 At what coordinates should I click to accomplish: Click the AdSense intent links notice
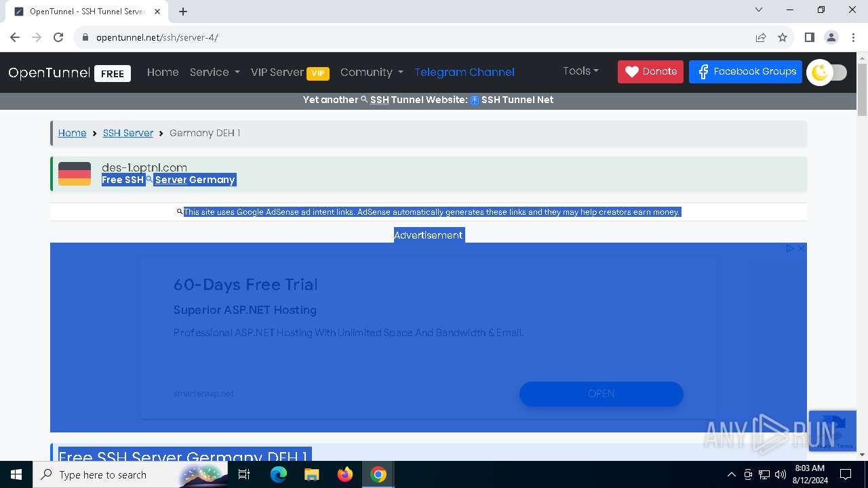coord(431,212)
